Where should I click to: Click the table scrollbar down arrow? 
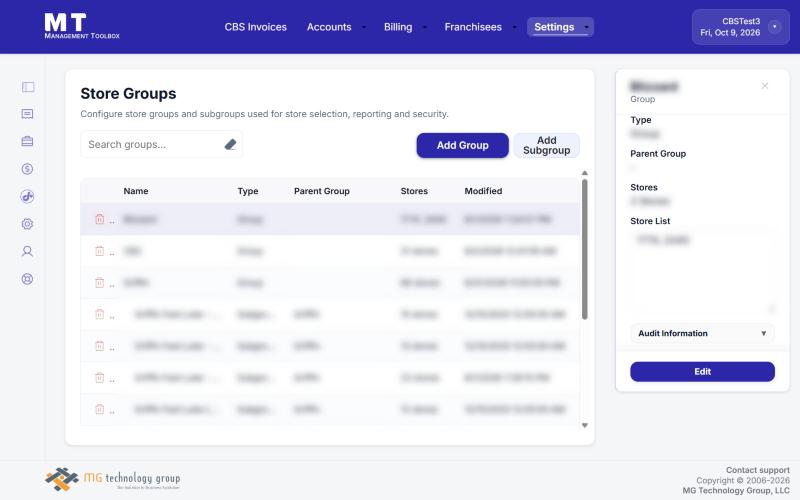[x=585, y=425]
